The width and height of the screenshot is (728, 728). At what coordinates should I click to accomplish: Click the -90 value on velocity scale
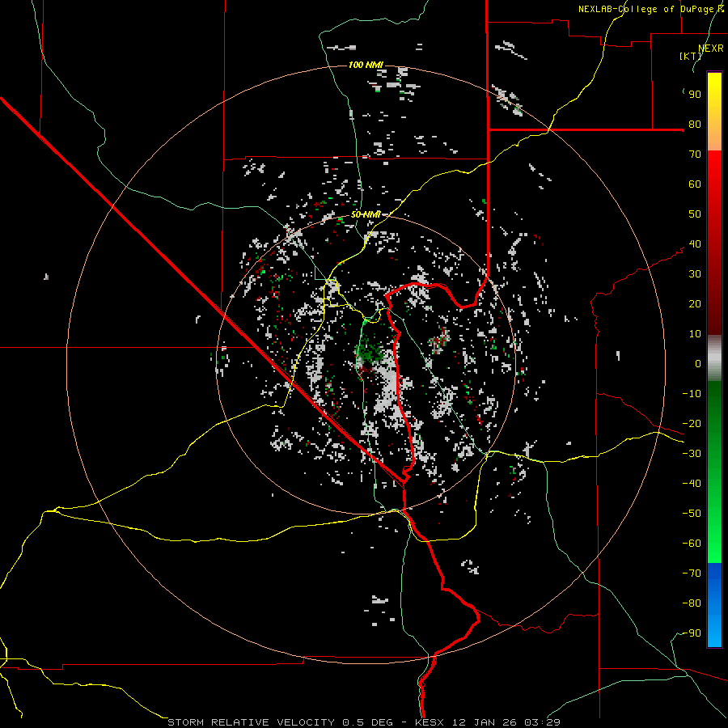(x=692, y=633)
